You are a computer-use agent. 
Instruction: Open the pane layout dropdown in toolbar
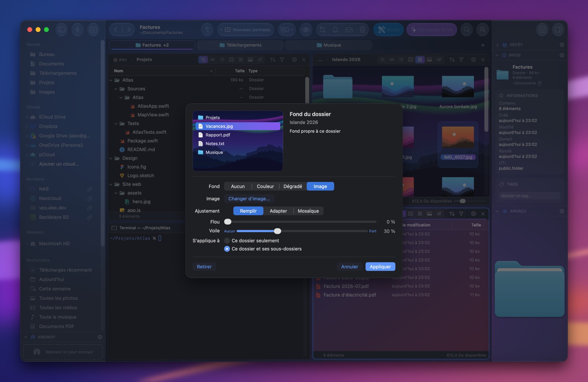point(287,30)
